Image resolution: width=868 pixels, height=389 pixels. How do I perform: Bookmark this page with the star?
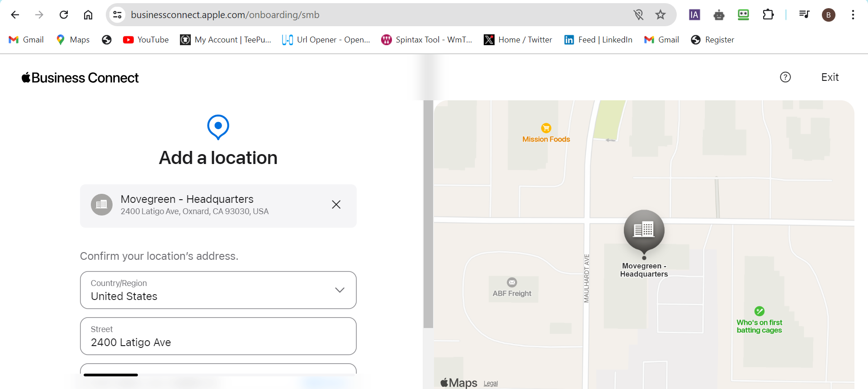[x=660, y=15]
